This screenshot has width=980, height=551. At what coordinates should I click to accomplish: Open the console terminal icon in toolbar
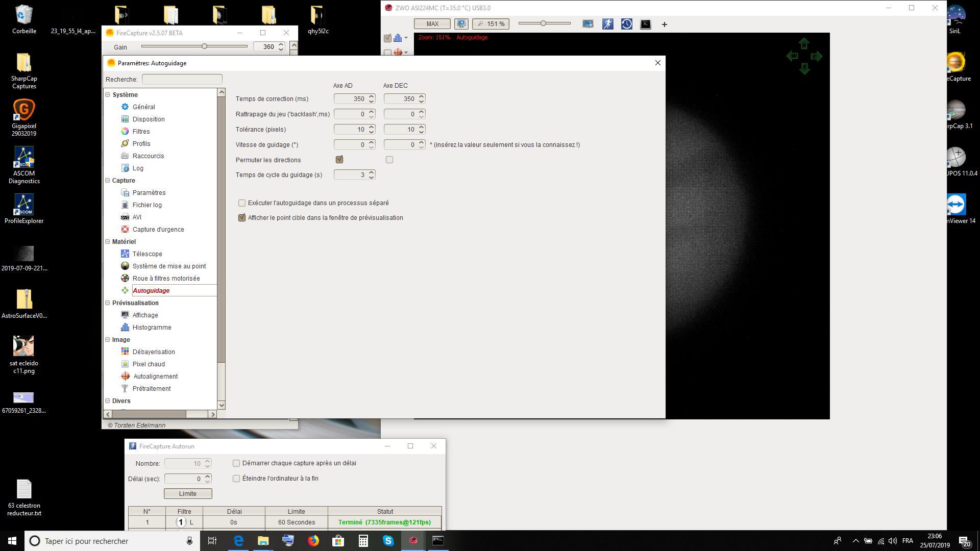646,24
